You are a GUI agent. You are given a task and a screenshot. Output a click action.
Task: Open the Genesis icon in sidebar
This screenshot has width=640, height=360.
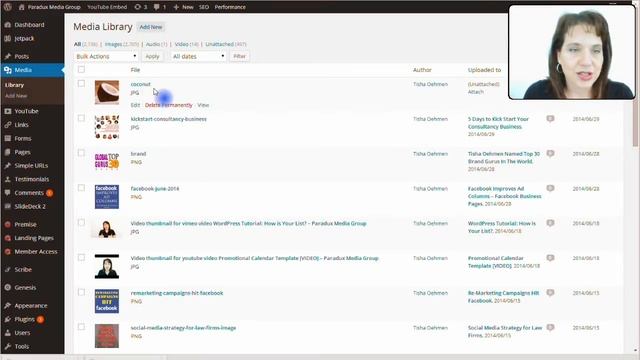click(8, 288)
